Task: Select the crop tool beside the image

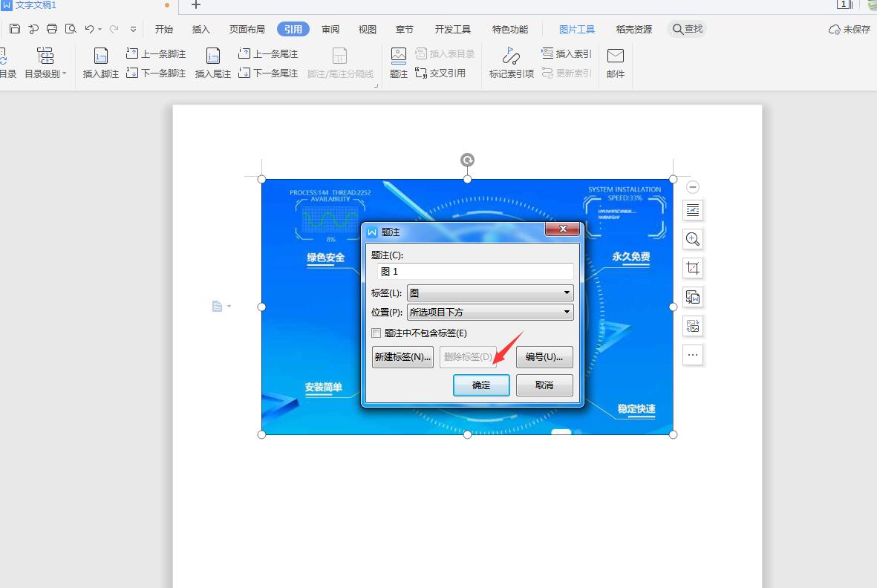Action: pyautogui.click(x=693, y=268)
